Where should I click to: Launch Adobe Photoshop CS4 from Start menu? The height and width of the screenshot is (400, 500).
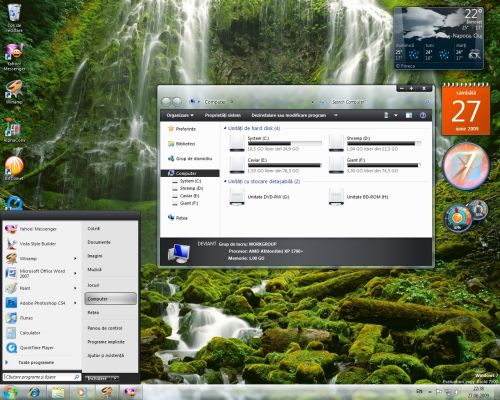(x=41, y=303)
